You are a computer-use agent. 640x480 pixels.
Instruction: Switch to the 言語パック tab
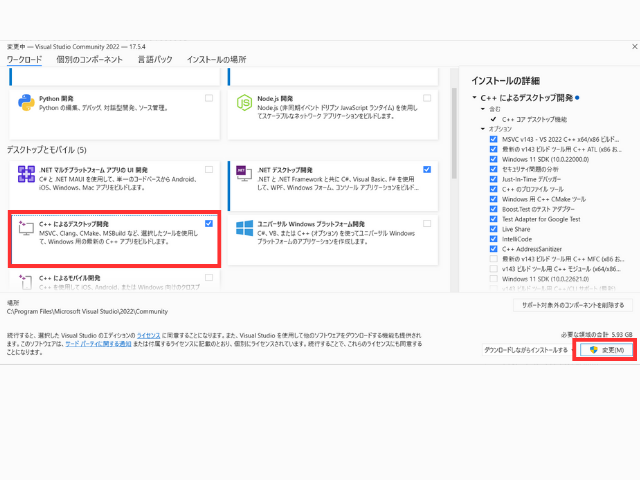(155, 60)
